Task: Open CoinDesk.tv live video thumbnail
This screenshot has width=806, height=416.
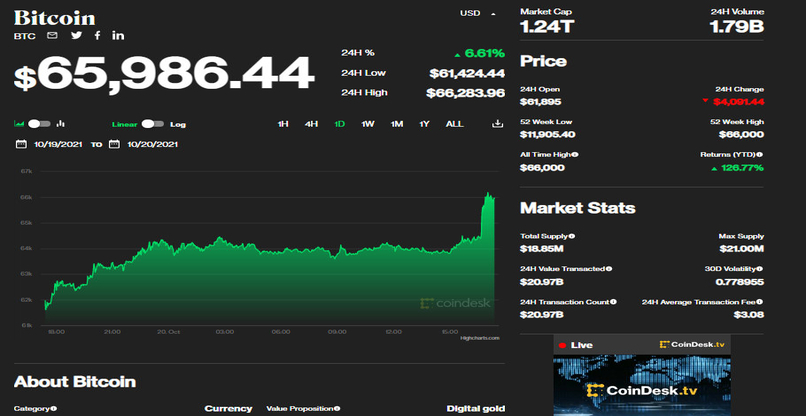Action: point(641,384)
